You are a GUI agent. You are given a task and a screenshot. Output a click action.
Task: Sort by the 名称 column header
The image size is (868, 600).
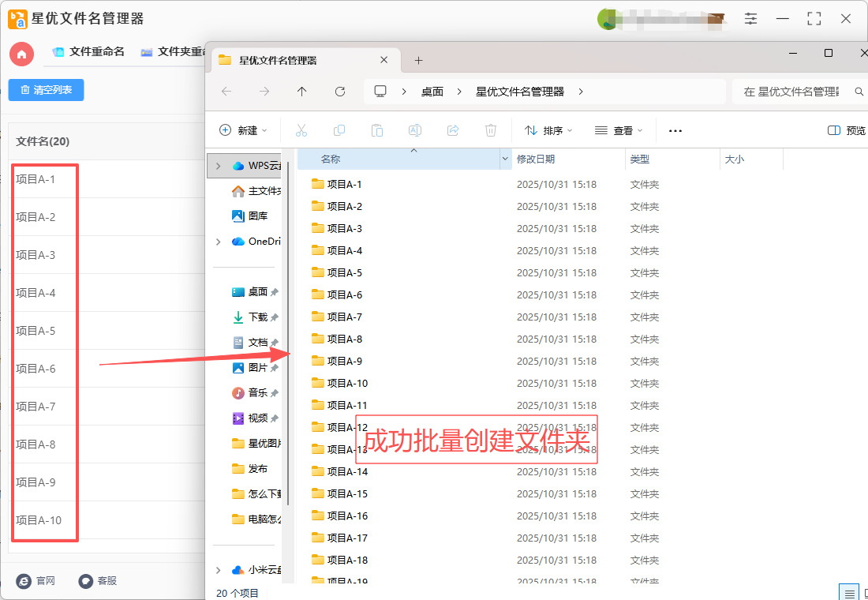point(398,159)
